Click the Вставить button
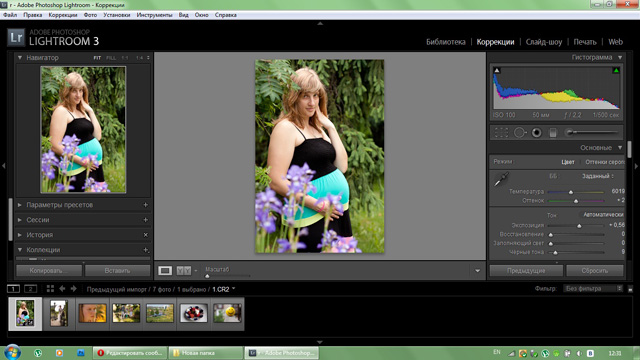Viewport: 640px width, 360px height. pyautogui.click(x=118, y=271)
